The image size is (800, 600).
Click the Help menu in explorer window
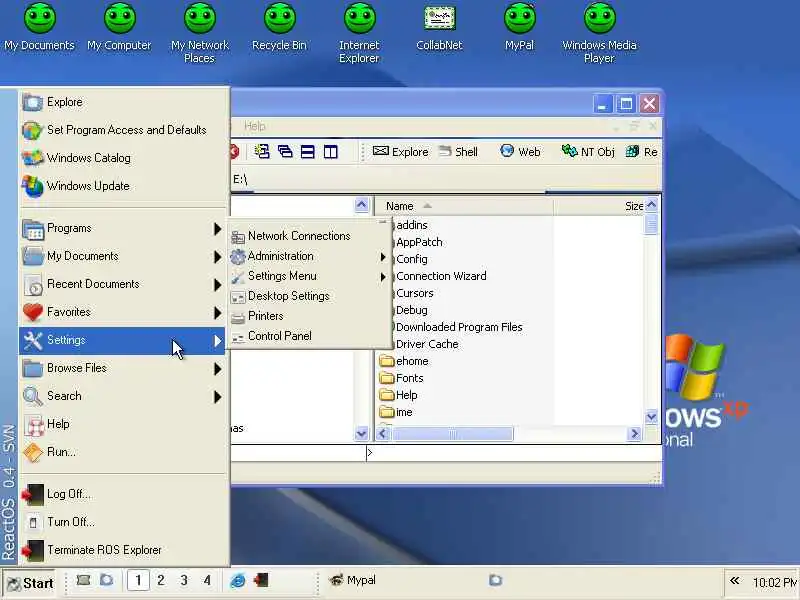(255, 126)
